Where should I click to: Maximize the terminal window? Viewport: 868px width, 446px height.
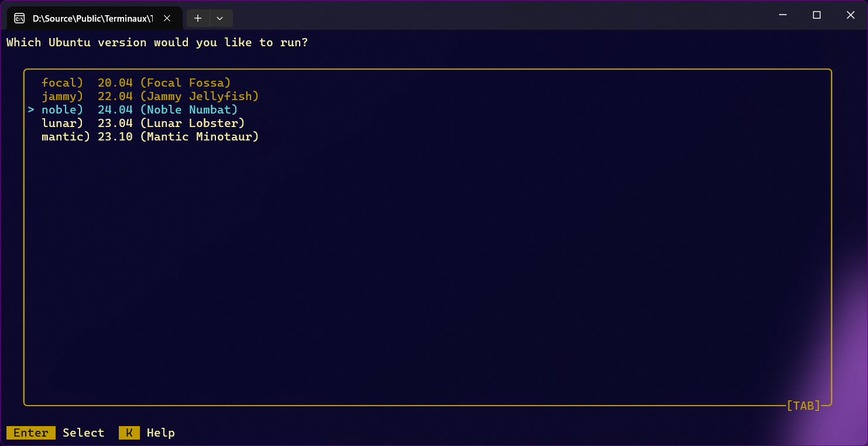(816, 15)
